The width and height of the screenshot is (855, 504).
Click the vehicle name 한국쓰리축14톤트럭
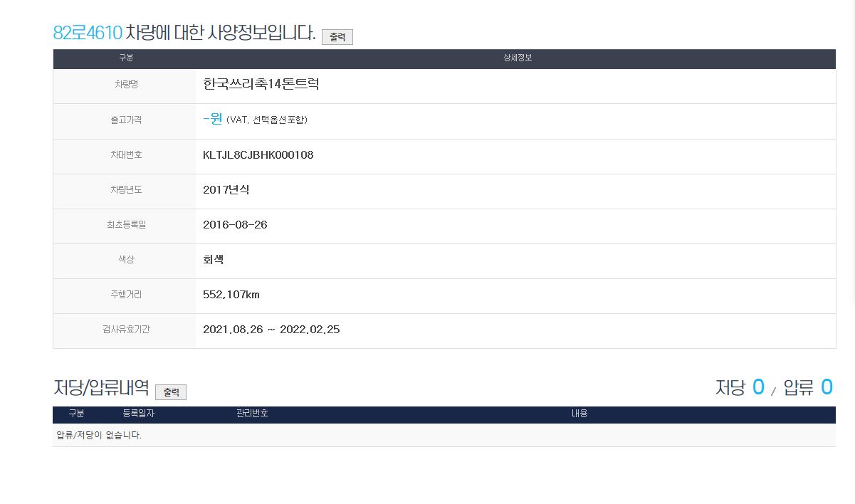[261, 84]
